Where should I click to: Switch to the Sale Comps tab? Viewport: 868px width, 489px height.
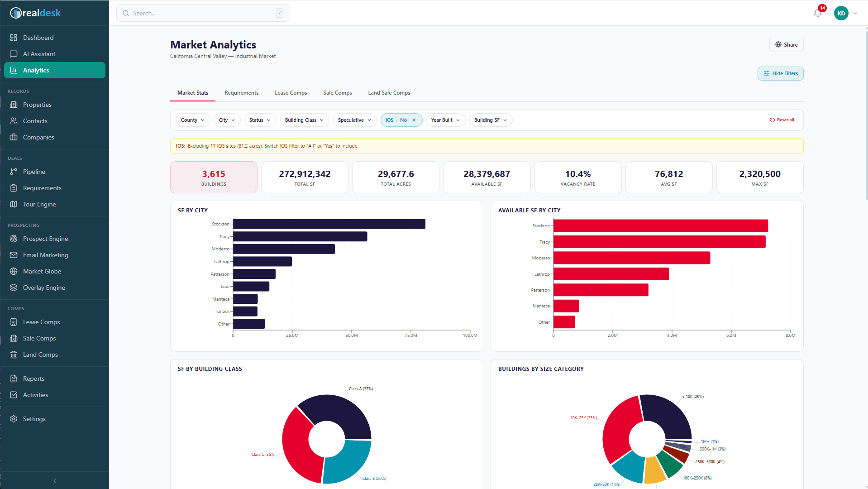tap(338, 93)
